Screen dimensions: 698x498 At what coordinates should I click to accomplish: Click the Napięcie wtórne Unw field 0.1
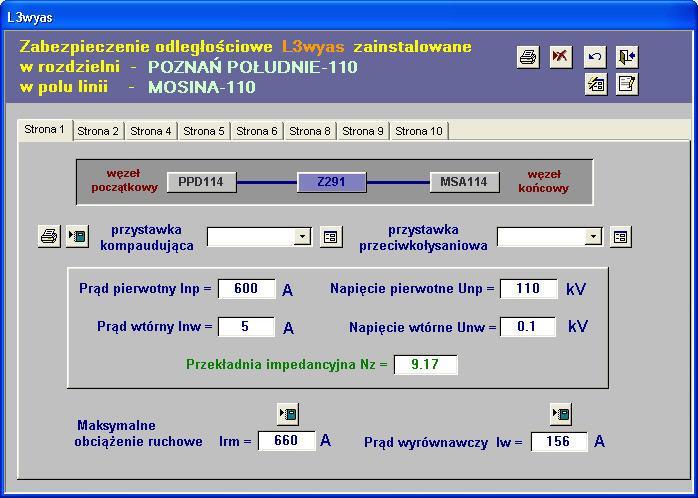[x=527, y=327]
